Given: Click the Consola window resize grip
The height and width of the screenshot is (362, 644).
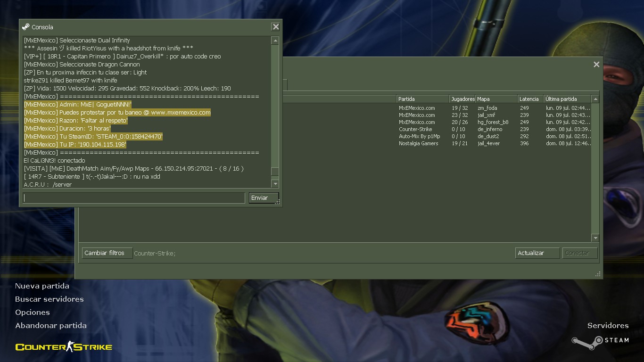Looking at the screenshot, I should tap(278, 202).
